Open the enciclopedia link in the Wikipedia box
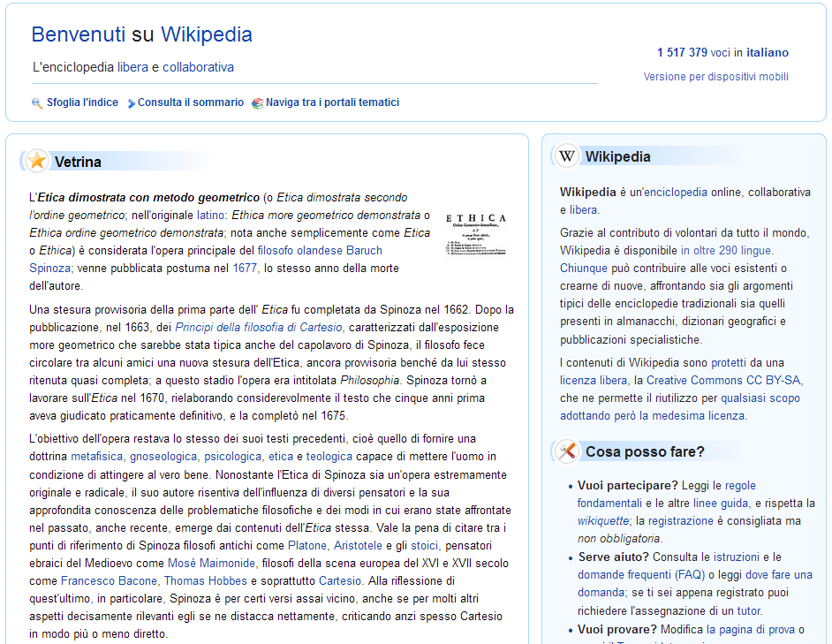The height and width of the screenshot is (644, 832). (676, 192)
